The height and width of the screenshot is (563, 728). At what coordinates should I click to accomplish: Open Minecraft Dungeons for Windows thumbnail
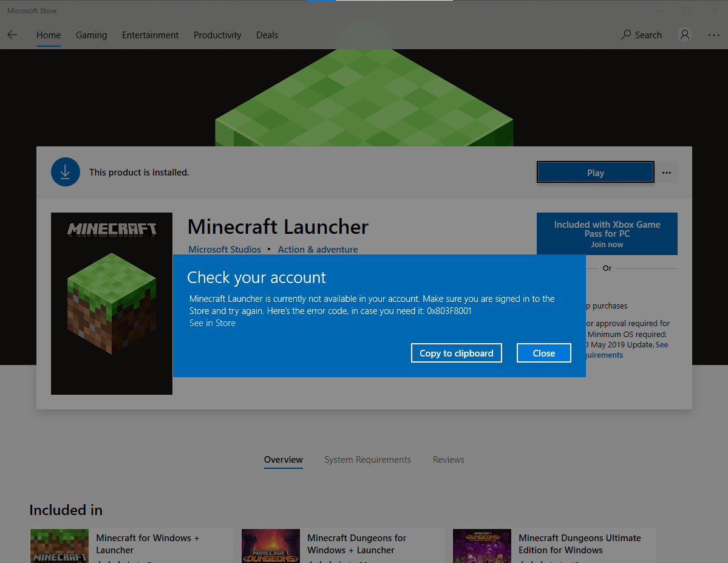[271, 546]
